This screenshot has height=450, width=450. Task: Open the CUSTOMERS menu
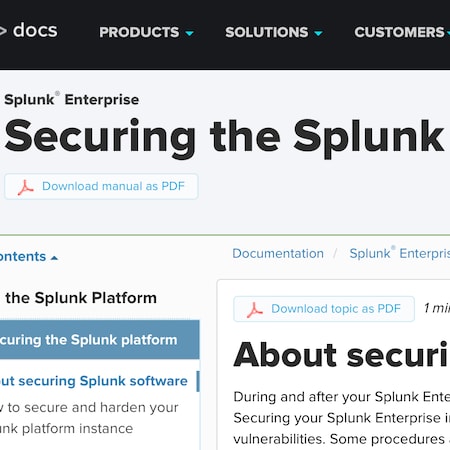click(x=402, y=32)
